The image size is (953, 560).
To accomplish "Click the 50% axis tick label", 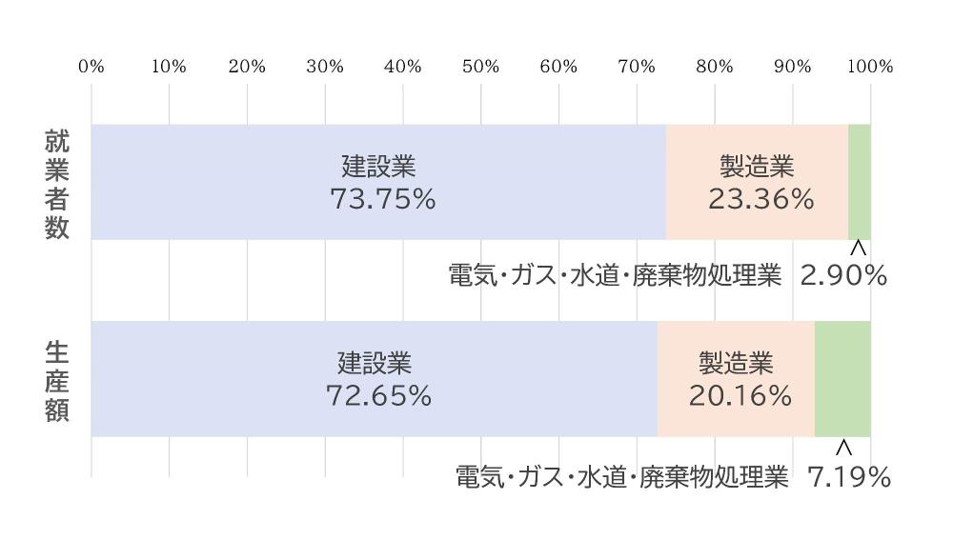I will pos(481,67).
